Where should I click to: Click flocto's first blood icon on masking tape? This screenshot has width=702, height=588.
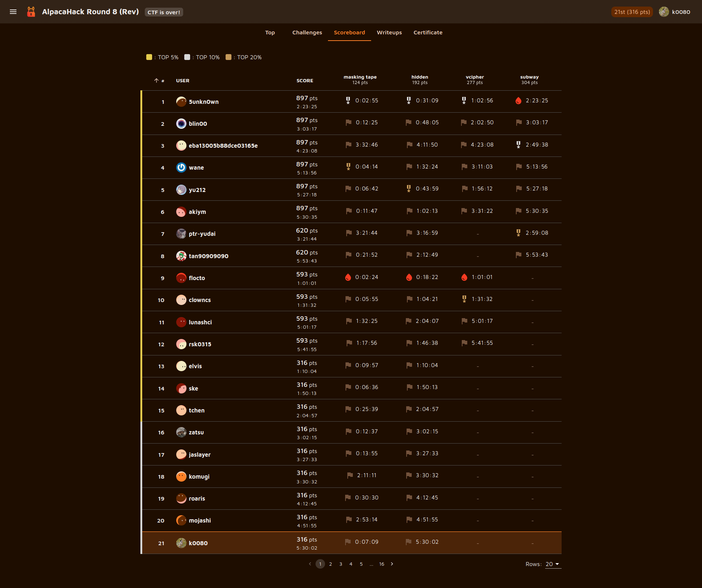348,277
